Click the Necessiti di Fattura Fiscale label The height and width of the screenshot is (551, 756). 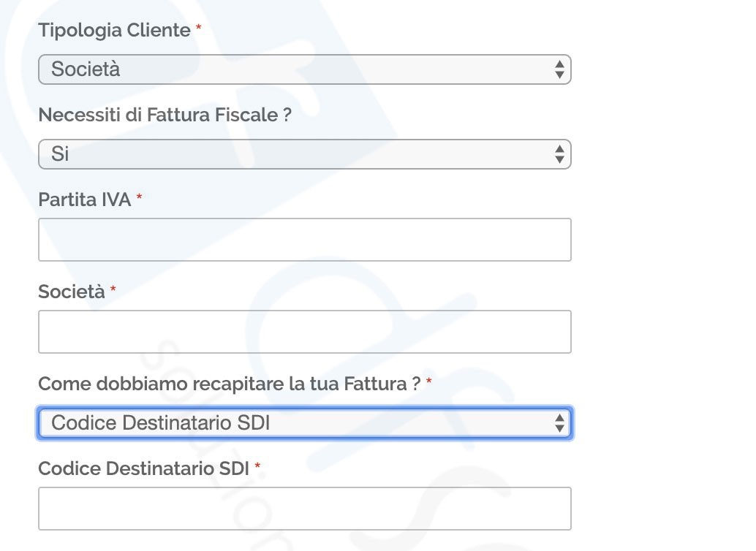165,115
